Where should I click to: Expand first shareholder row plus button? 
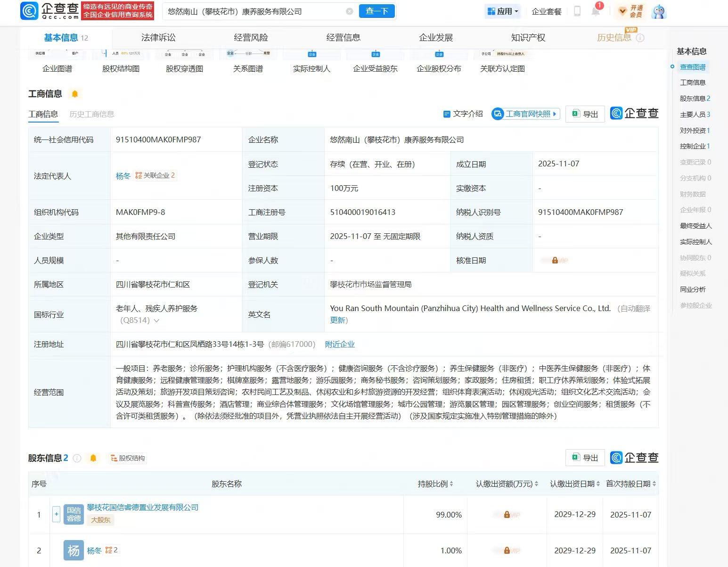[56, 514]
